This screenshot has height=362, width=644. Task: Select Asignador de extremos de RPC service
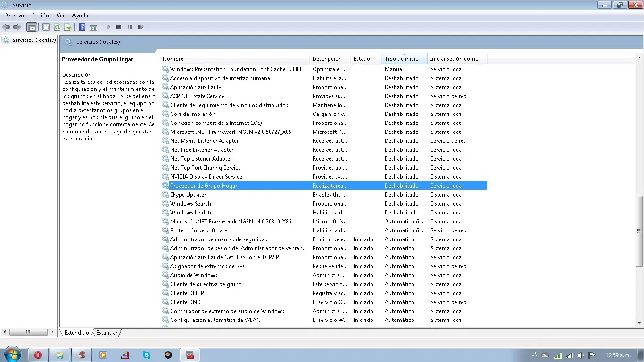[x=324, y=266]
